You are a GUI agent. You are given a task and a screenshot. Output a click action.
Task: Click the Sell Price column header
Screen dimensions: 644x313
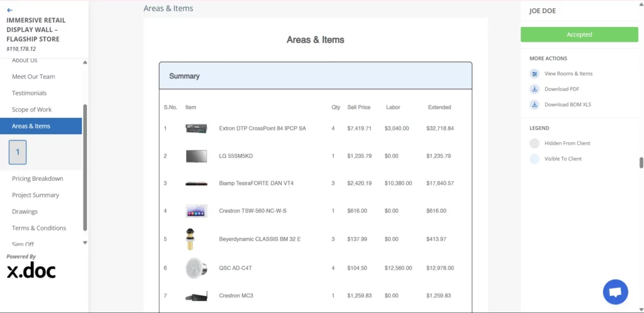[359, 107]
